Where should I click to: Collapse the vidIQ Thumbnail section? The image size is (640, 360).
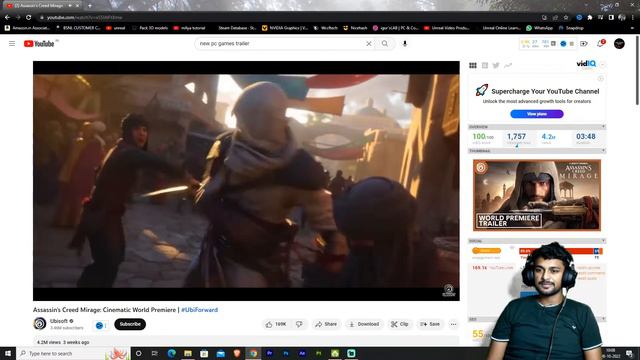[x=603, y=151]
